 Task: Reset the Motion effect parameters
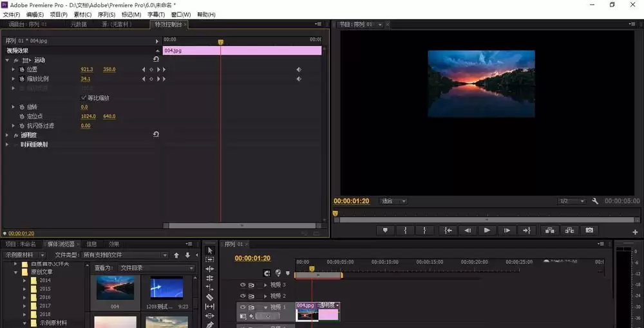coord(156,60)
